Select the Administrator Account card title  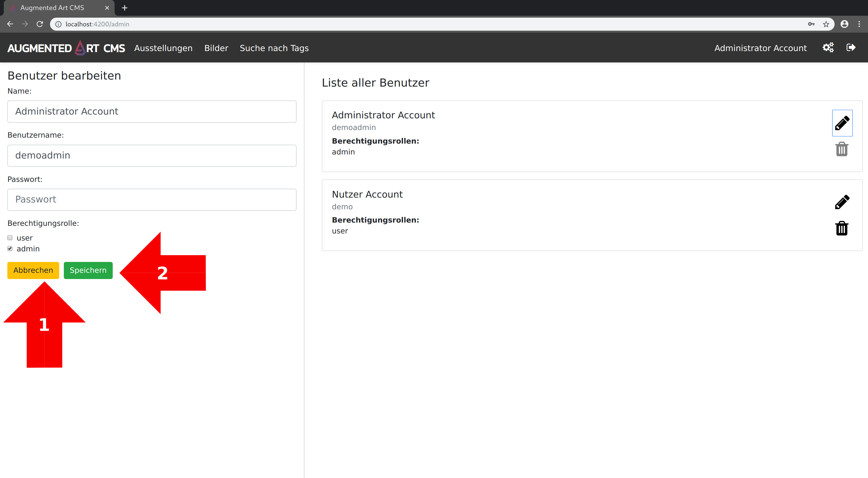[383, 115]
